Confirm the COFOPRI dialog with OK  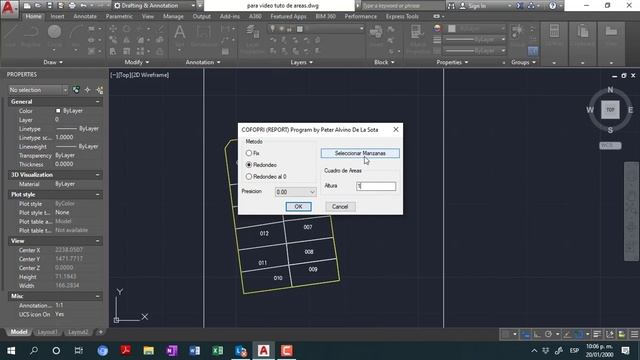[x=298, y=207]
